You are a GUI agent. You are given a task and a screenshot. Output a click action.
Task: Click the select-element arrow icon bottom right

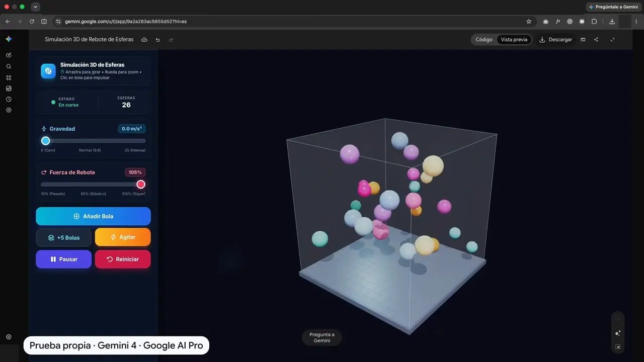pos(618,347)
